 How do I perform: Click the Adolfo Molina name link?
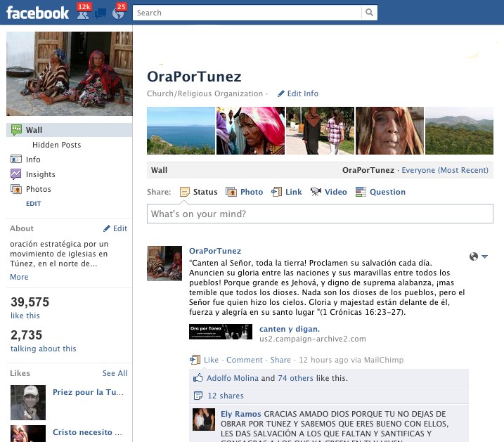[233, 378]
